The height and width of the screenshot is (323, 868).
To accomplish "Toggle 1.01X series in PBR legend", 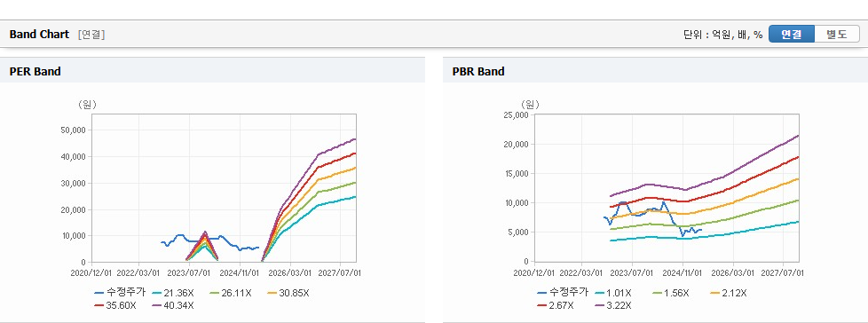I will [612, 293].
